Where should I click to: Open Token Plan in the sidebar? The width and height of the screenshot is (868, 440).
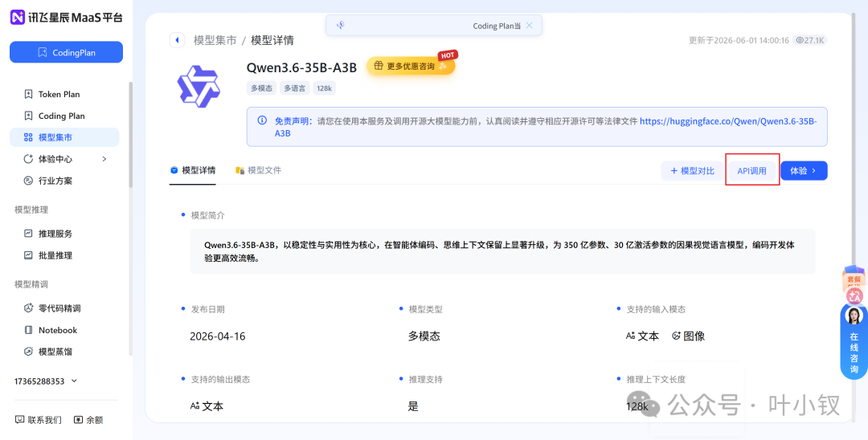[x=59, y=94]
